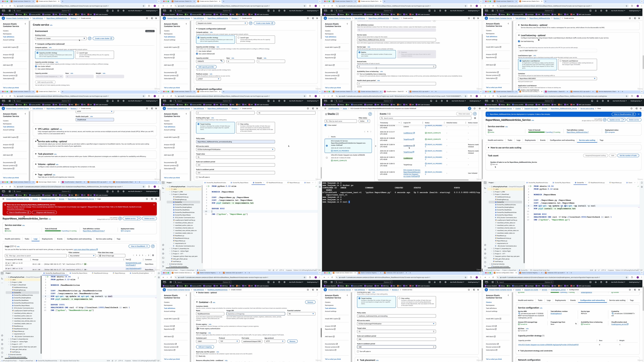Open Events table settings gear in CloudFormation window
The height and width of the screenshot is (362, 644).
(475, 118)
